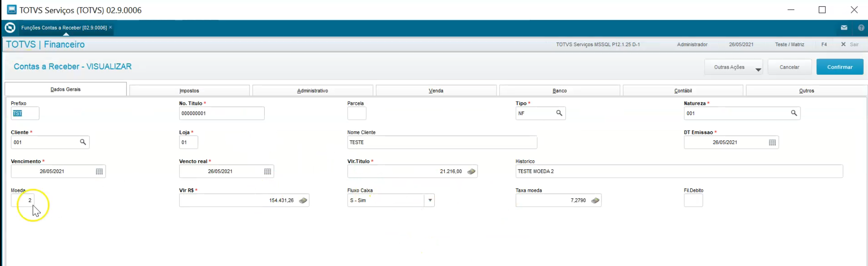Viewport: 868px width, 266px height.
Task: Click the empty Parcela field
Action: pos(357,113)
